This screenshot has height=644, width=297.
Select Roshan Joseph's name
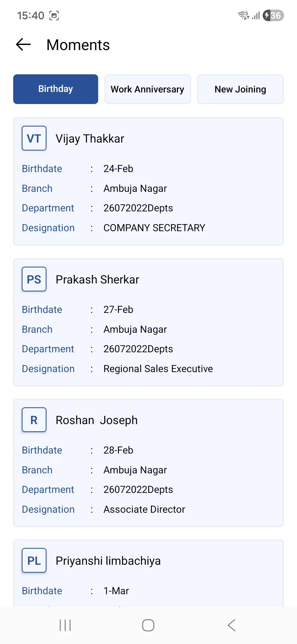click(97, 420)
